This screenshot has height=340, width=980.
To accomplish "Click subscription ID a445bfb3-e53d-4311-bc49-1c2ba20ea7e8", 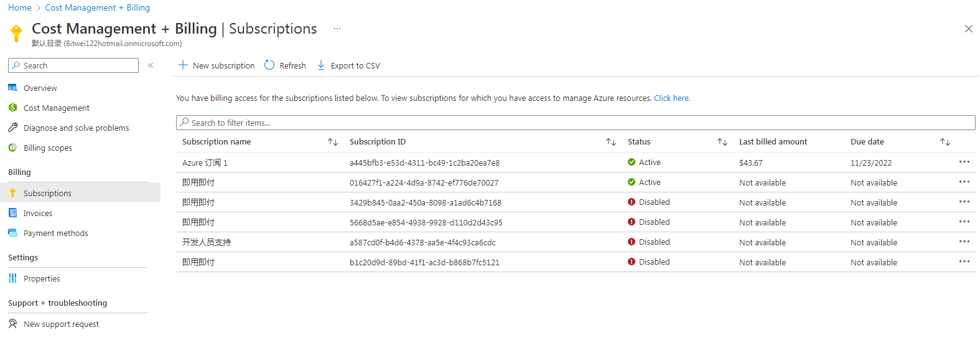I will tap(424, 163).
